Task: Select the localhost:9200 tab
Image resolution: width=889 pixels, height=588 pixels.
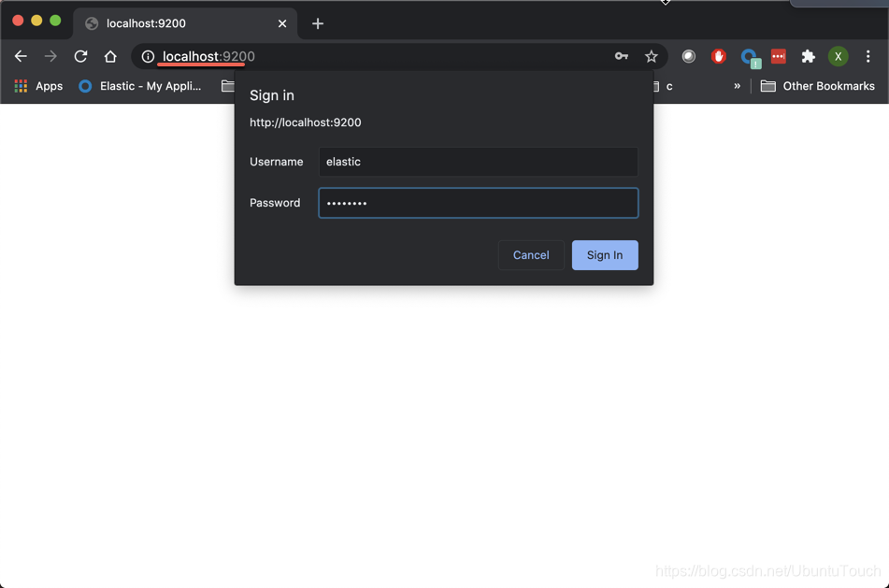Action: point(185,23)
